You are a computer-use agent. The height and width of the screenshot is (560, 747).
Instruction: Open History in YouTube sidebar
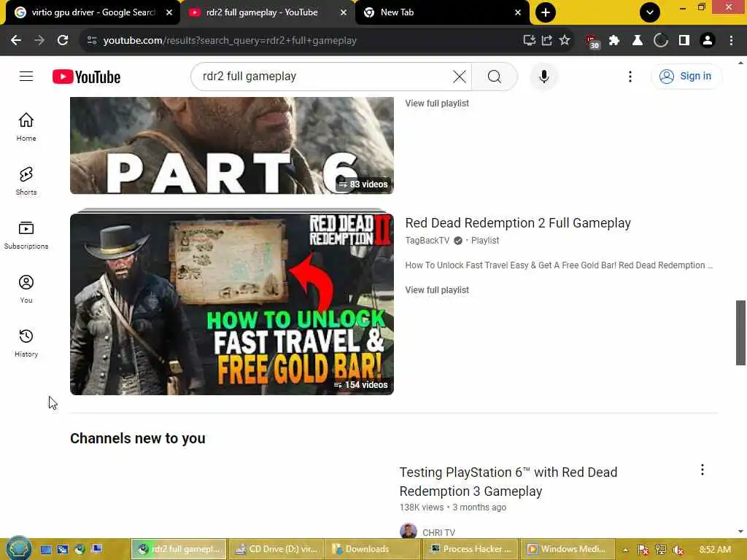26,343
